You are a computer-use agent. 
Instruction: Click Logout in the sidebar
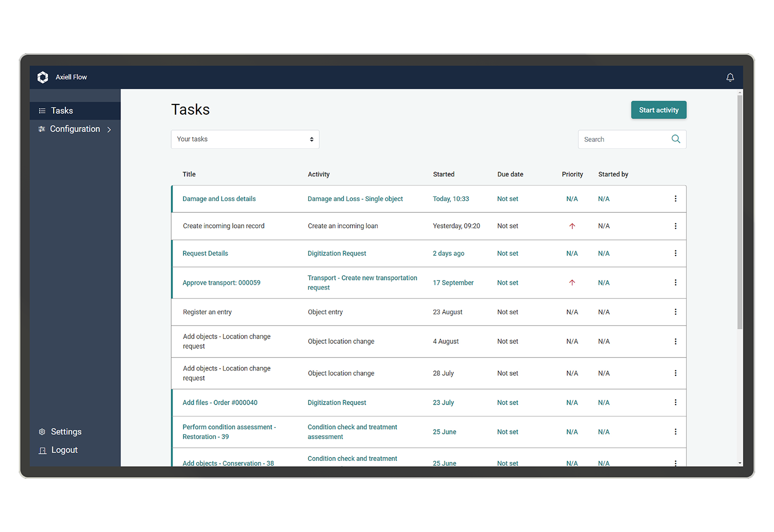pos(64,450)
